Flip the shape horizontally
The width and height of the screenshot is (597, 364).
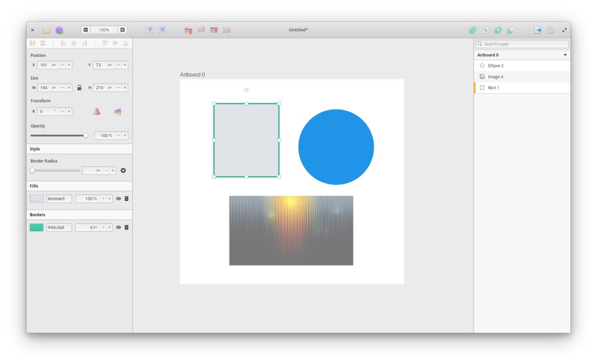(97, 111)
